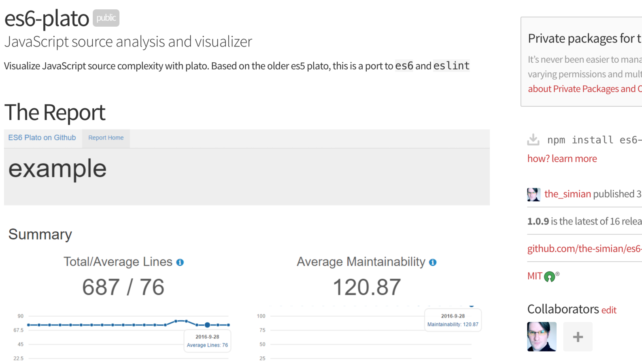Image resolution: width=642 pixels, height=364 pixels.
Task: Open the ES6 Plato on Github link
Action: (42, 138)
